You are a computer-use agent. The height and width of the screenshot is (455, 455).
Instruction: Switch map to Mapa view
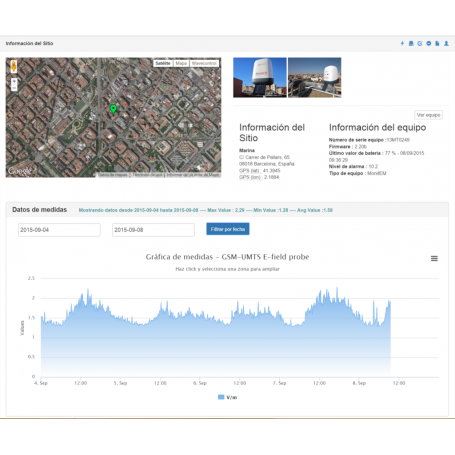point(181,63)
